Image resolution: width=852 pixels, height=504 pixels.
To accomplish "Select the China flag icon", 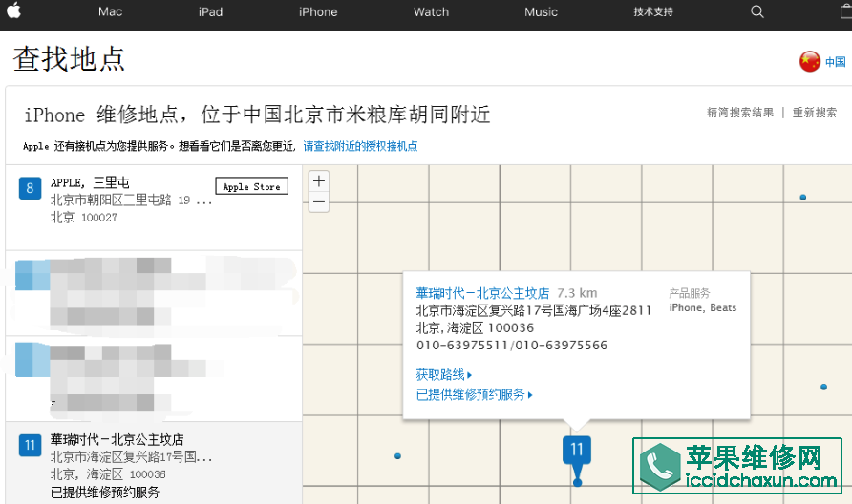I will (x=809, y=61).
